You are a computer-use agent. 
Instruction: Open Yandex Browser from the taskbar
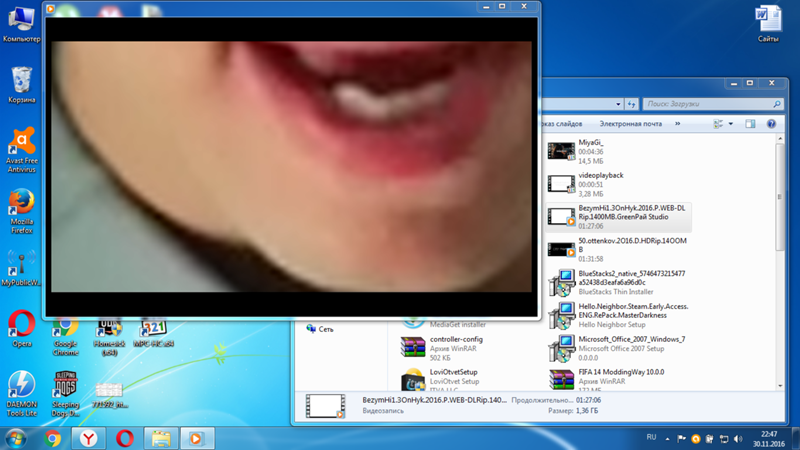[88, 438]
